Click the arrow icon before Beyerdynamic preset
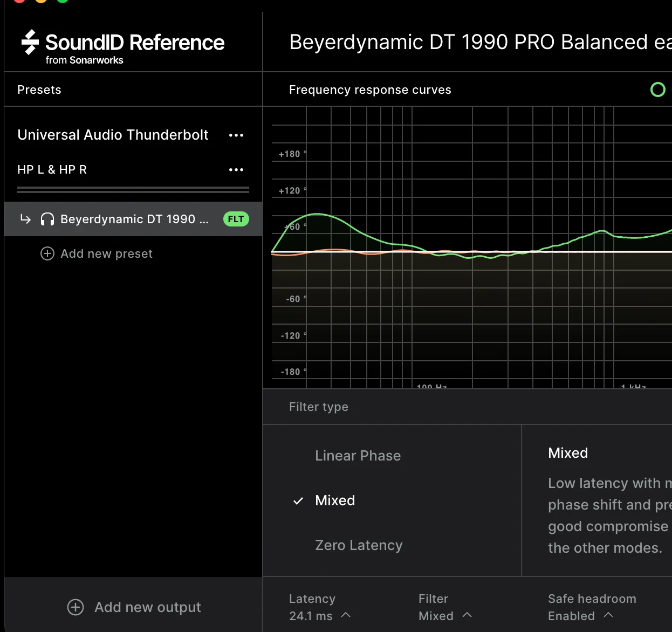Image resolution: width=672 pixels, height=632 pixels. click(25, 219)
